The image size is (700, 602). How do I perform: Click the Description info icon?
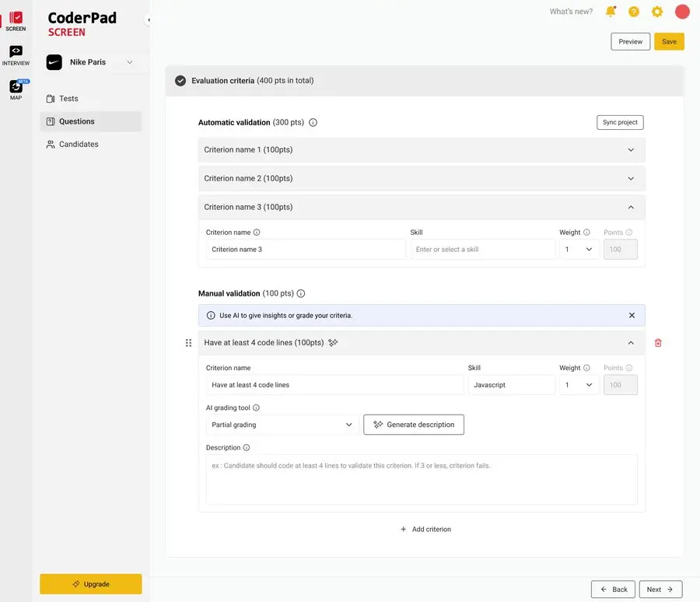pos(247,447)
